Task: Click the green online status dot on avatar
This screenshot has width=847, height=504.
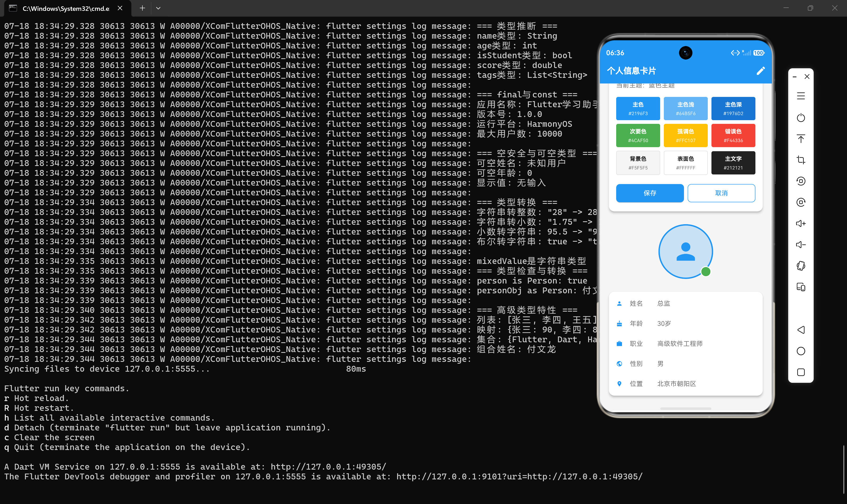Action: tap(706, 272)
